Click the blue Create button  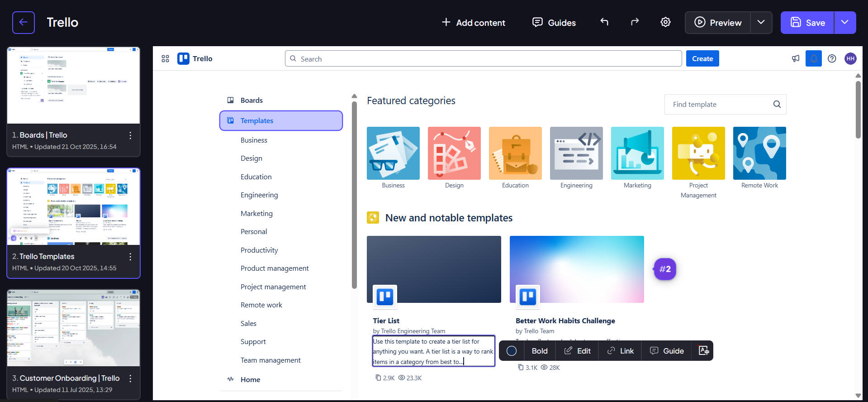[702, 59]
